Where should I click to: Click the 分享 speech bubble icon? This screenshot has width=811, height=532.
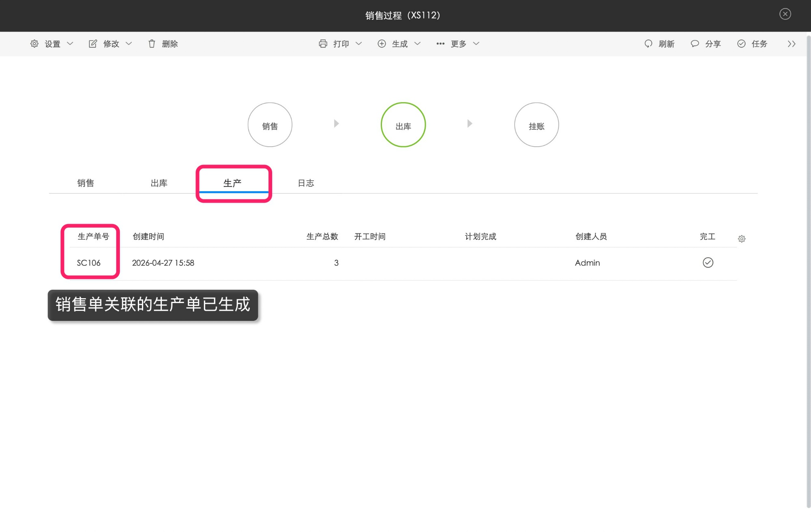695,44
